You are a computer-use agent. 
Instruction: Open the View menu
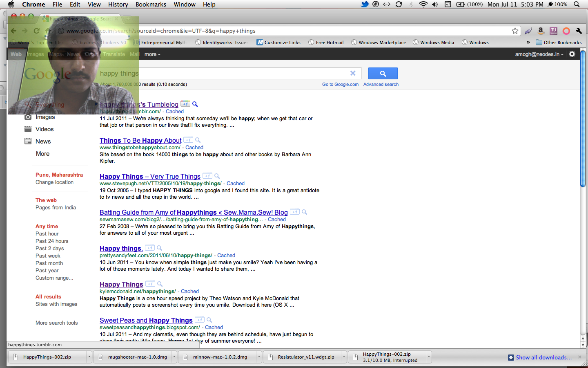[94, 4]
